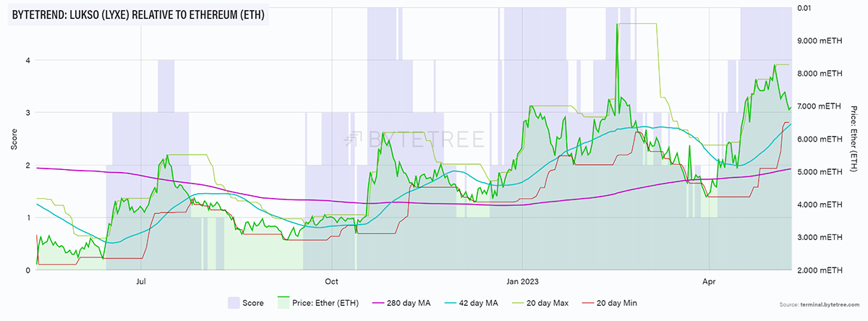The width and height of the screenshot is (868, 321).
Task: Click the Score axis value 2
Action: (x=27, y=166)
